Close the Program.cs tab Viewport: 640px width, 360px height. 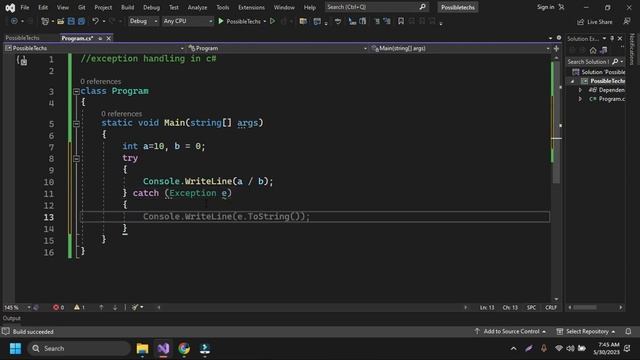tap(109, 38)
